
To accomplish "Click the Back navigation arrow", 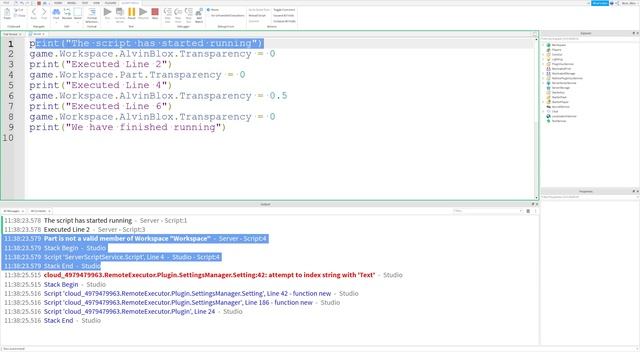I will point(33,13).
